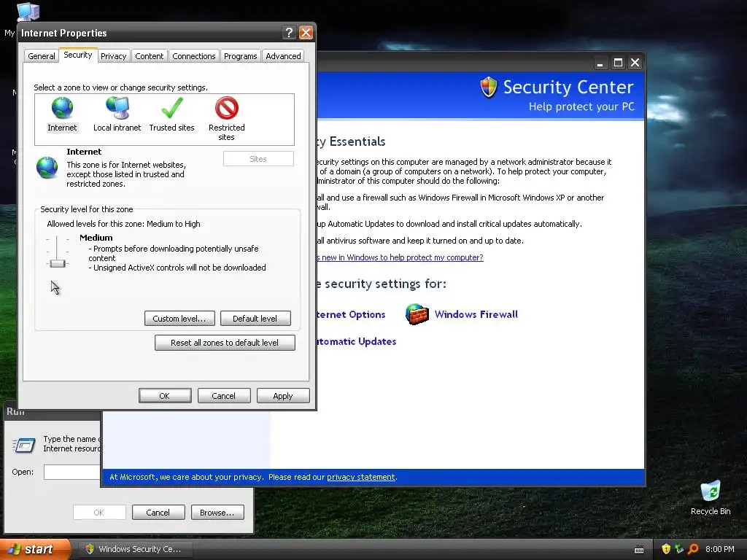Viewport: 747px width, 560px height.
Task: Open the Content tab
Action: click(x=149, y=55)
